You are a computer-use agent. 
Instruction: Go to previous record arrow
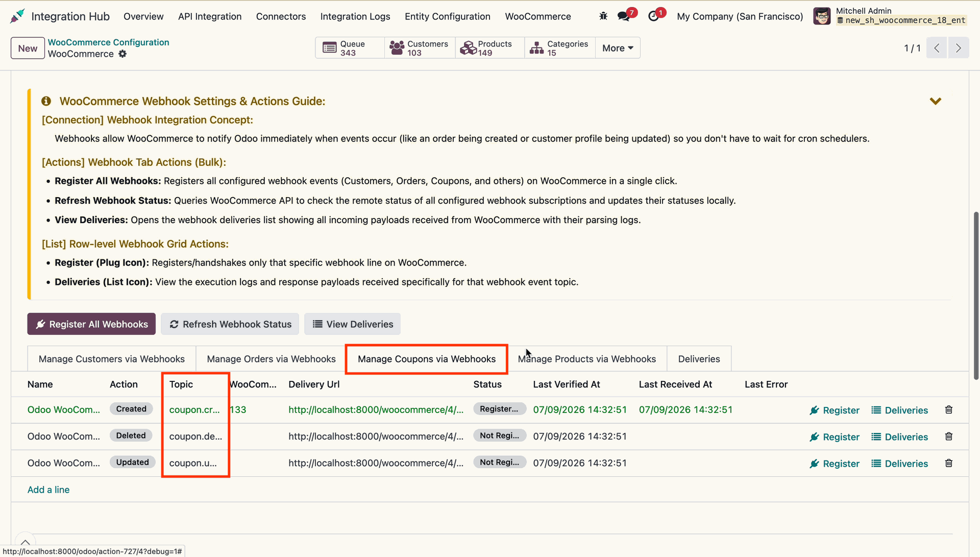pos(937,48)
